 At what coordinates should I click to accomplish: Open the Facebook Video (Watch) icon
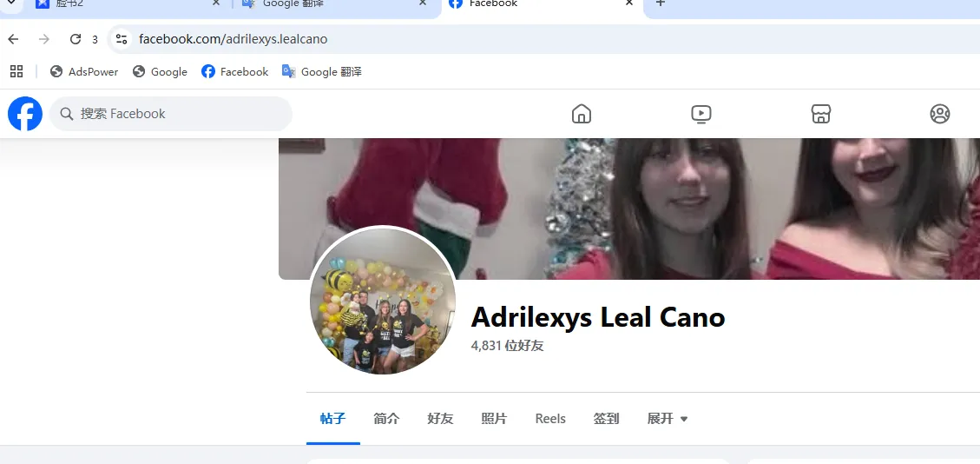click(x=701, y=114)
